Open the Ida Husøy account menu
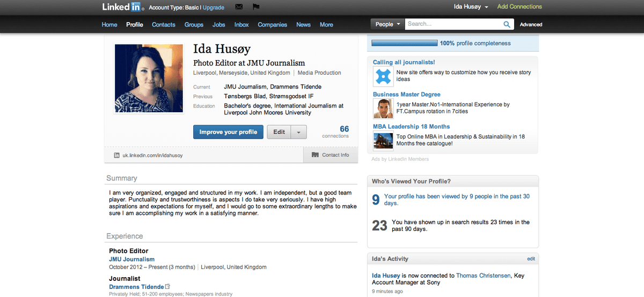This screenshot has height=297, width=644. (471, 7)
